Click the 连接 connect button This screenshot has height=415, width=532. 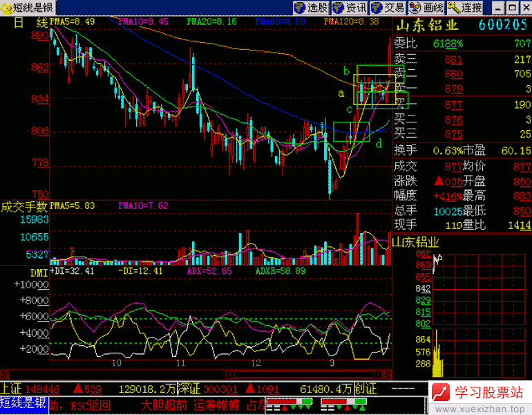[x=465, y=8]
